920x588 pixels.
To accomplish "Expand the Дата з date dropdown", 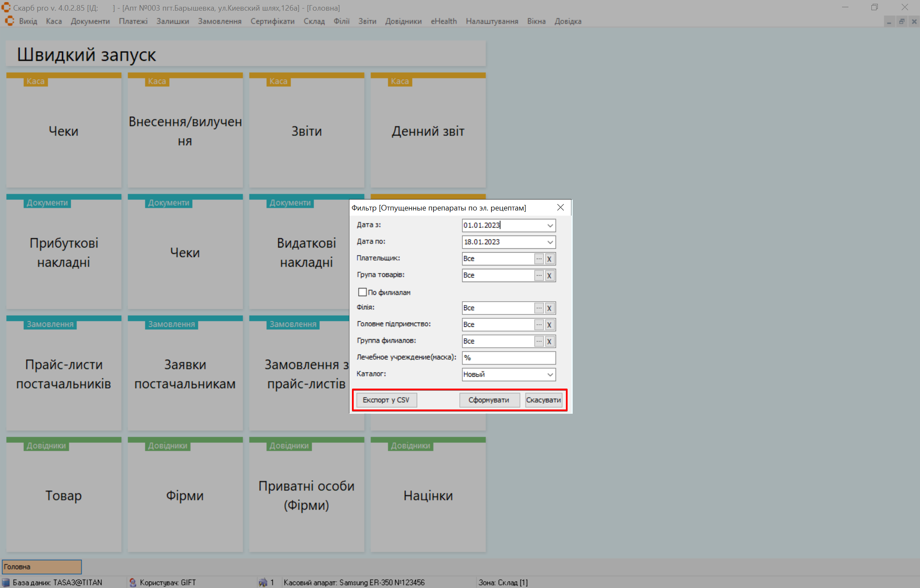I will click(x=550, y=225).
